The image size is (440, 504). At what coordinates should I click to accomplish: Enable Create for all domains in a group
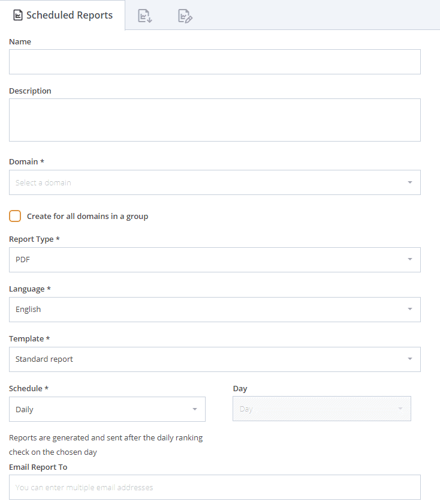15,216
